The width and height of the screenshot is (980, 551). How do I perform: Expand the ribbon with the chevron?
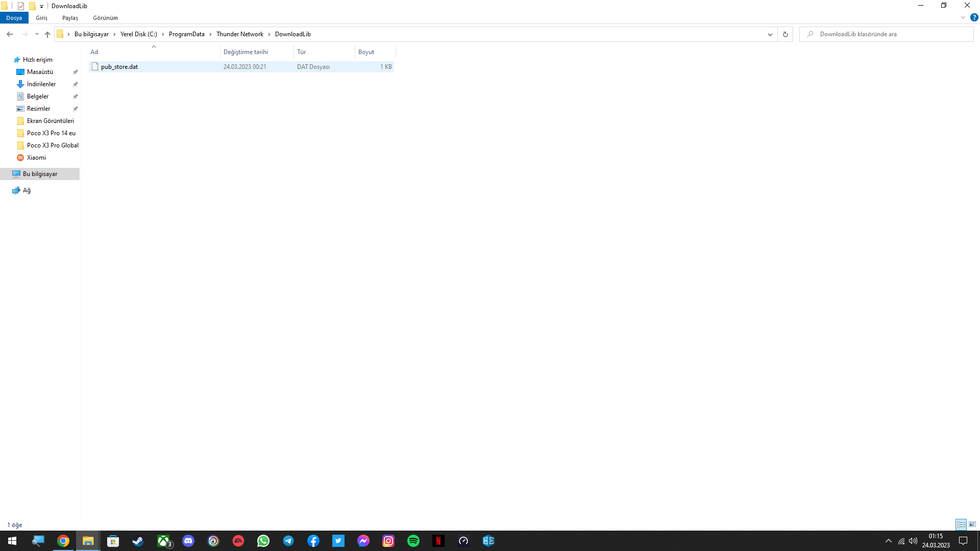coord(963,17)
